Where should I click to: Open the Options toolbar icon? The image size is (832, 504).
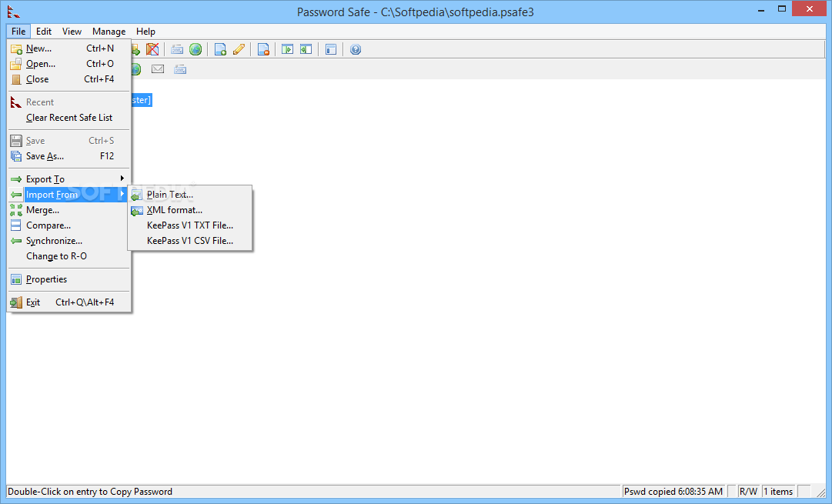point(331,49)
